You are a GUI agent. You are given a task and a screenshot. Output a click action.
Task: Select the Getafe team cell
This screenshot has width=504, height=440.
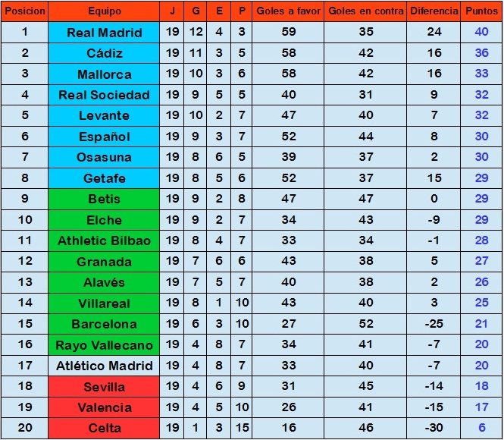pyautogui.click(x=104, y=178)
